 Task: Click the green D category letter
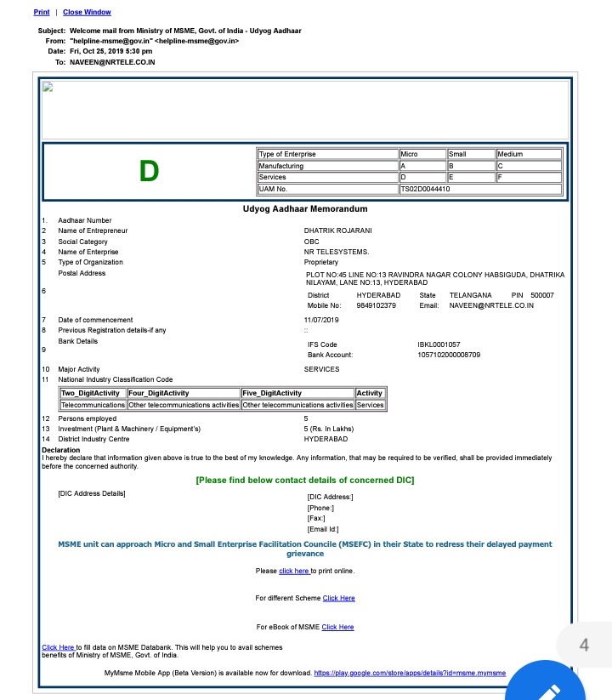[x=149, y=172]
